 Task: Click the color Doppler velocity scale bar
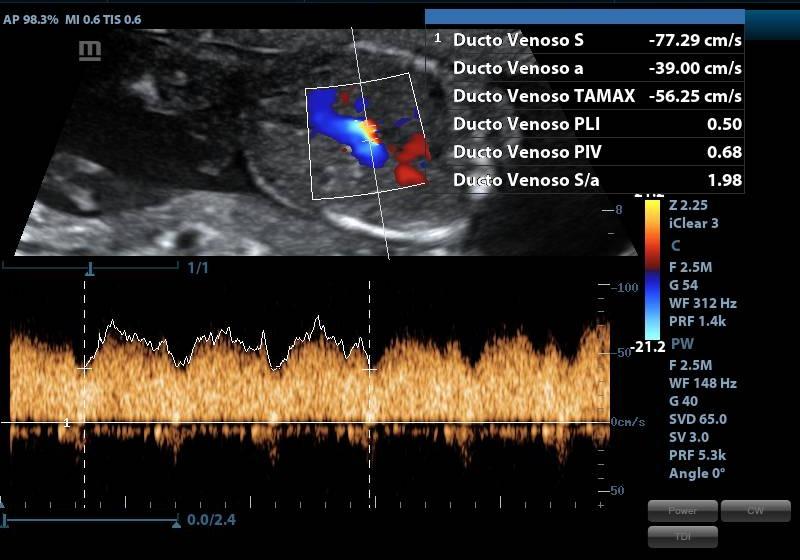coord(652,270)
